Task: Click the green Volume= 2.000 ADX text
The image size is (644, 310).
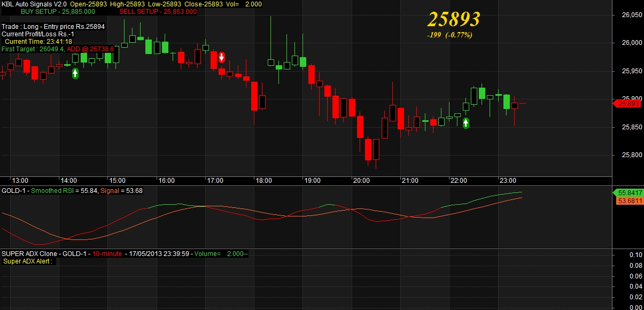Action: point(221,254)
